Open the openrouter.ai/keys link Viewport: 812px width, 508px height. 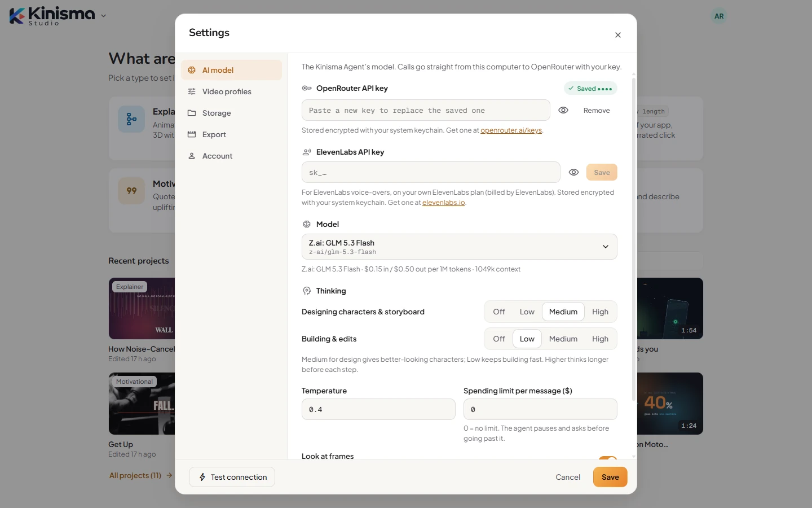pos(511,130)
